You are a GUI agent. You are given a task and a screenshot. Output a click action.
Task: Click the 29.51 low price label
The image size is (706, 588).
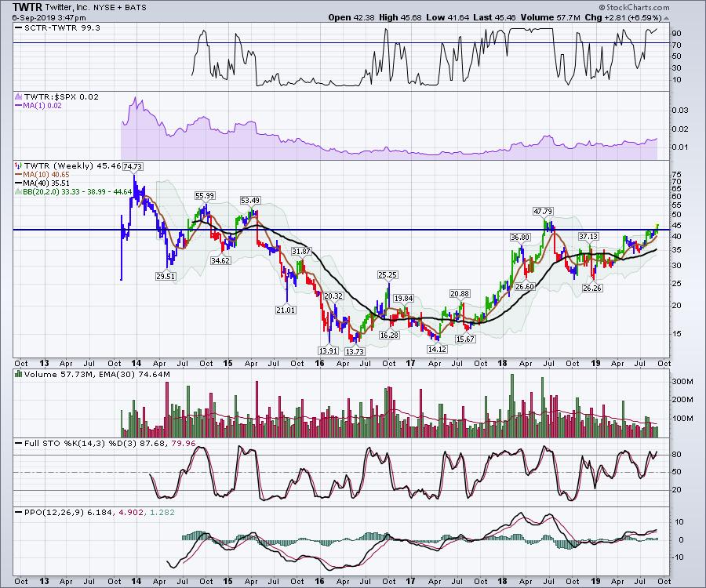point(166,276)
